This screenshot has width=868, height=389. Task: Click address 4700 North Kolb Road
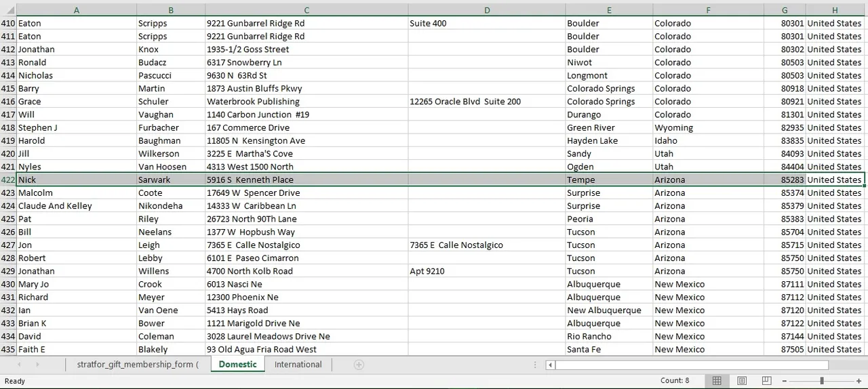pyautogui.click(x=307, y=271)
